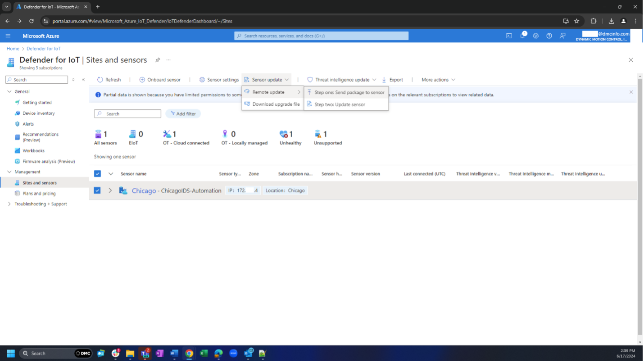This screenshot has height=363, width=644.
Task: Open Getting started page
Action: (37, 103)
